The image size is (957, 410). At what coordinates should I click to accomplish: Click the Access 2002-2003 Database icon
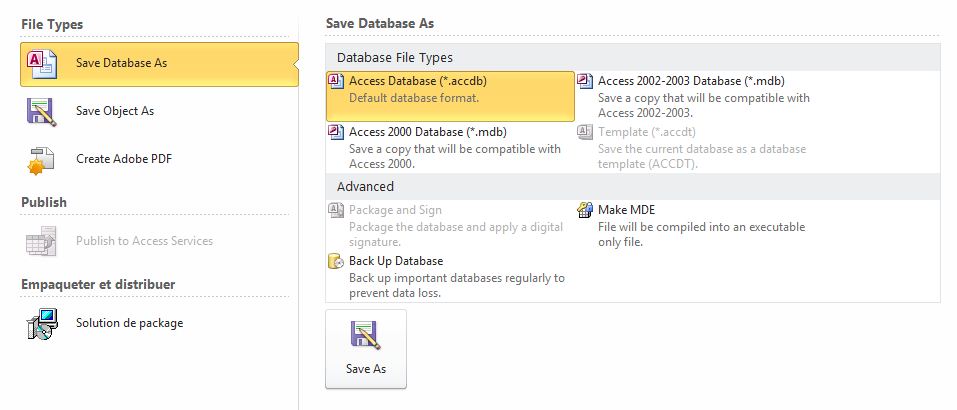click(x=585, y=81)
